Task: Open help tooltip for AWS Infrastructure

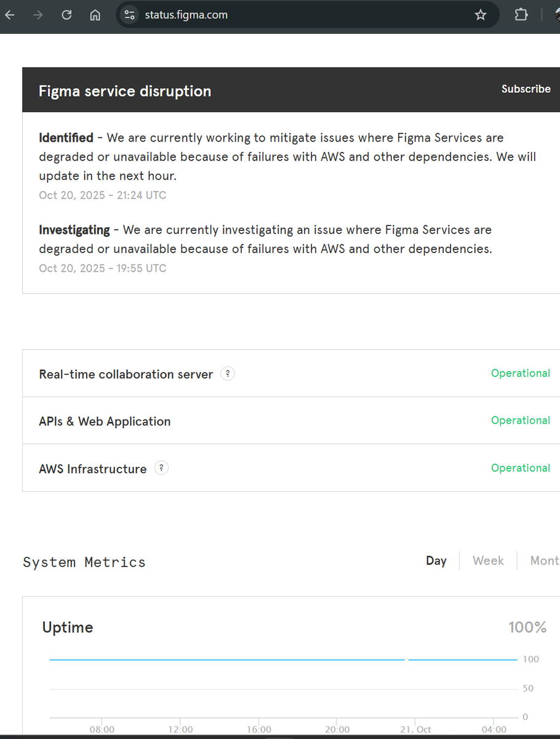Action: 161,469
